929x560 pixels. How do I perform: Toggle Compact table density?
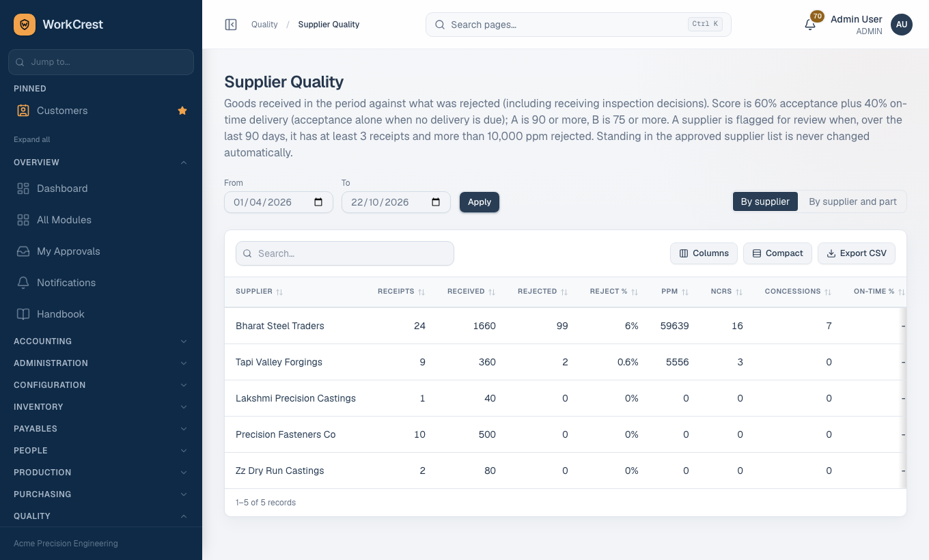click(x=777, y=253)
